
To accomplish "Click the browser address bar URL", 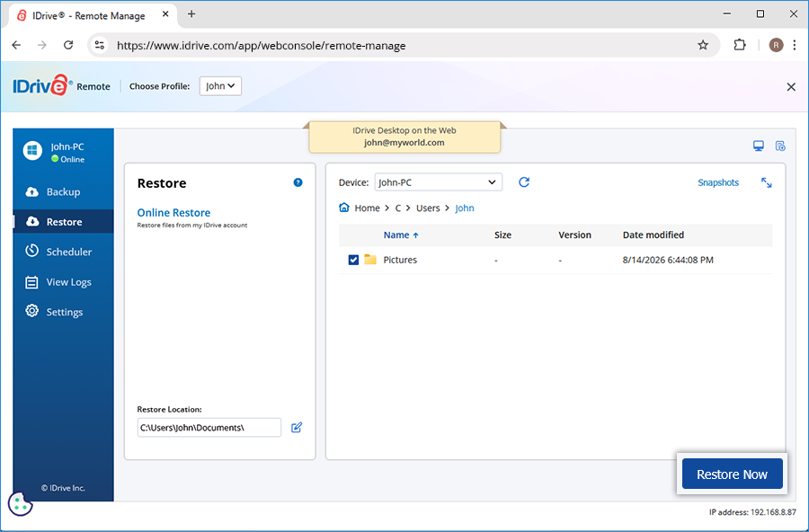I will click(x=261, y=46).
